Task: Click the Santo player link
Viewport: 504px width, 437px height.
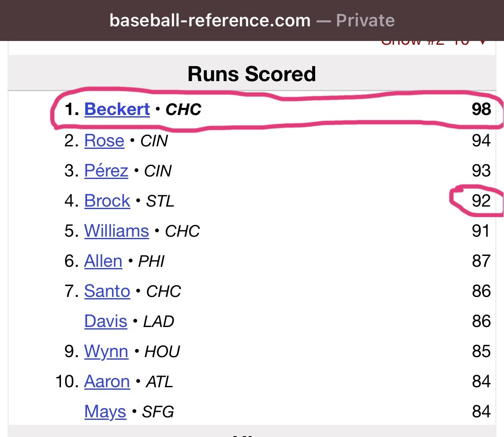Action: point(107,291)
